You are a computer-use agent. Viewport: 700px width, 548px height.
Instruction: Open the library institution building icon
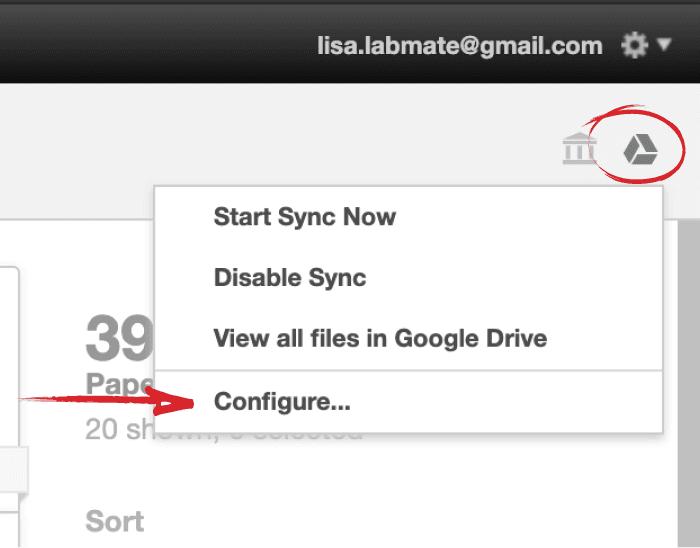579,149
